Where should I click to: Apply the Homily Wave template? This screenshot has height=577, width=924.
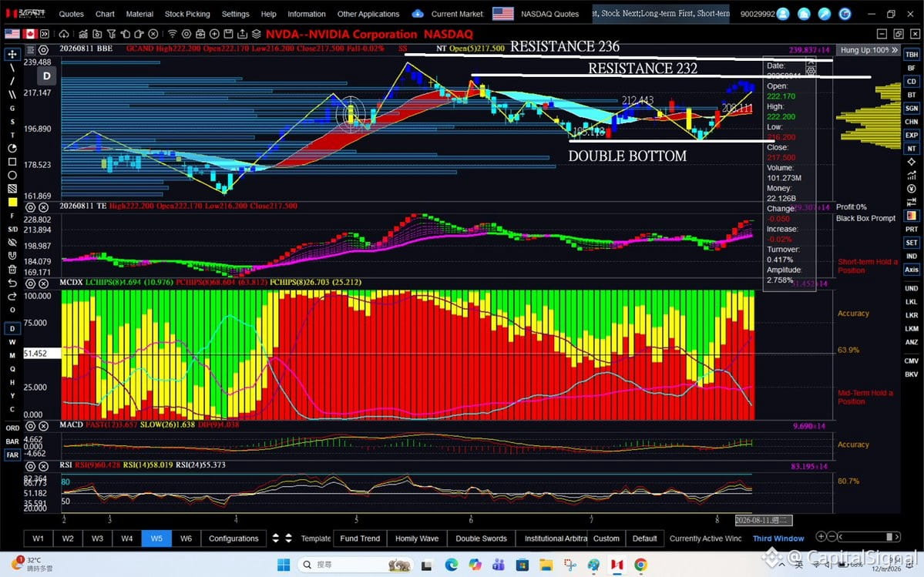click(x=417, y=538)
